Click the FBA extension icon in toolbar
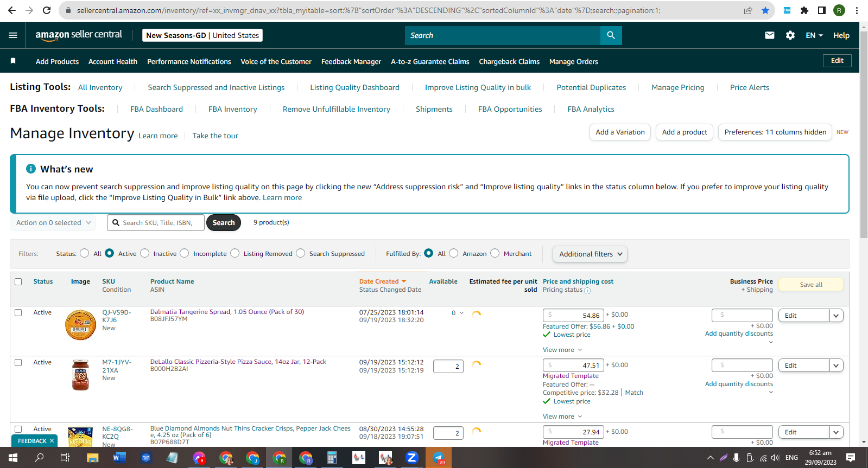 pyautogui.click(x=787, y=10)
